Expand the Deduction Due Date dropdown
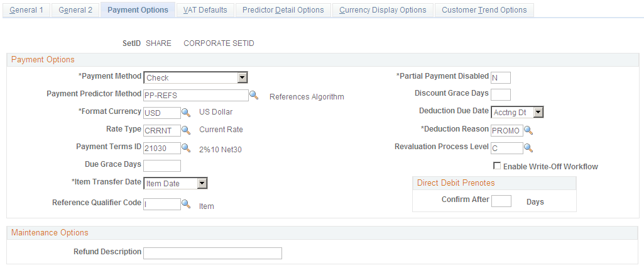 pyautogui.click(x=538, y=112)
